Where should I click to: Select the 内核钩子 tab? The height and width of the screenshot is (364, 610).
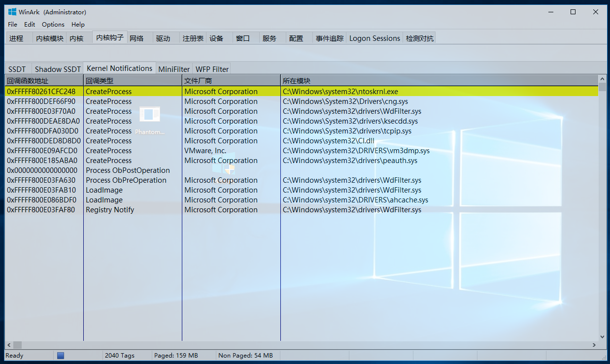point(110,37)
